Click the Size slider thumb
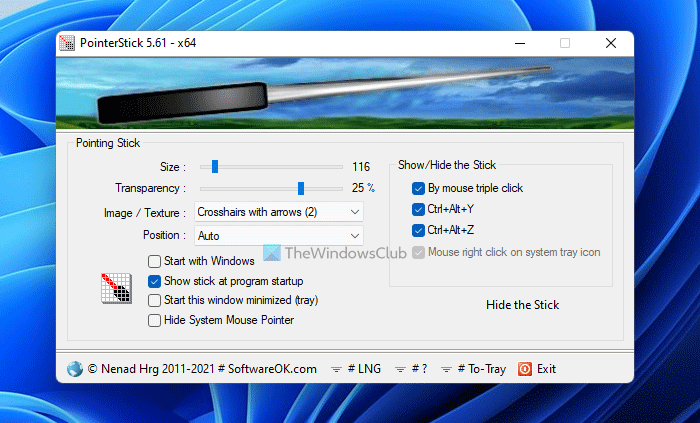The image size is (700, 423). click(x=215, y=166)
